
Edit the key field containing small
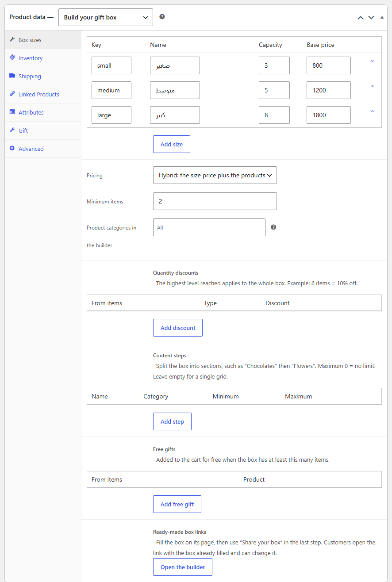[111, 65]
